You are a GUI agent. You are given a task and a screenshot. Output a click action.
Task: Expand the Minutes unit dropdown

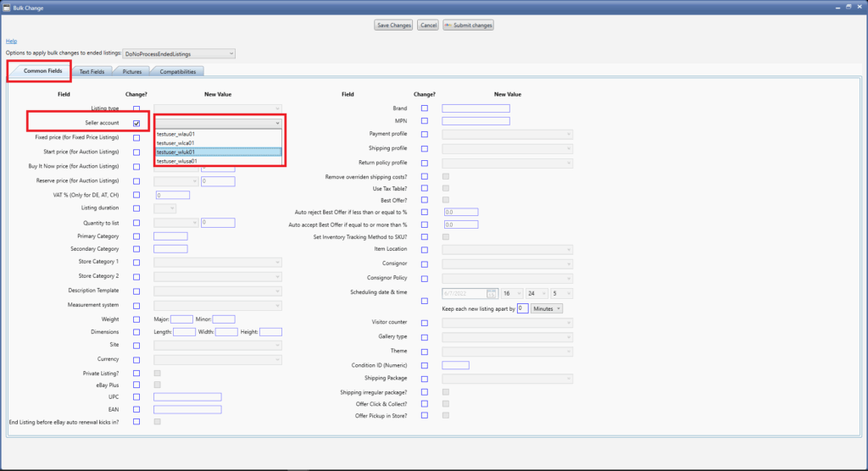547,308
